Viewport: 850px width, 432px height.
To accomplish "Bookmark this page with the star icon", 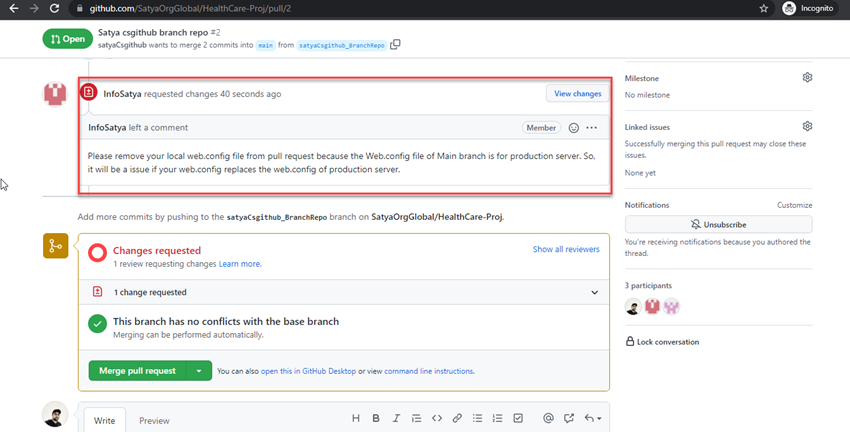I will click(764, 9).
